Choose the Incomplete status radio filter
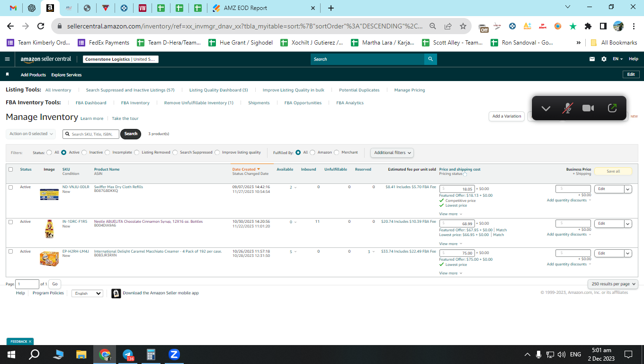The image size is (644, 364). [107, 153]
